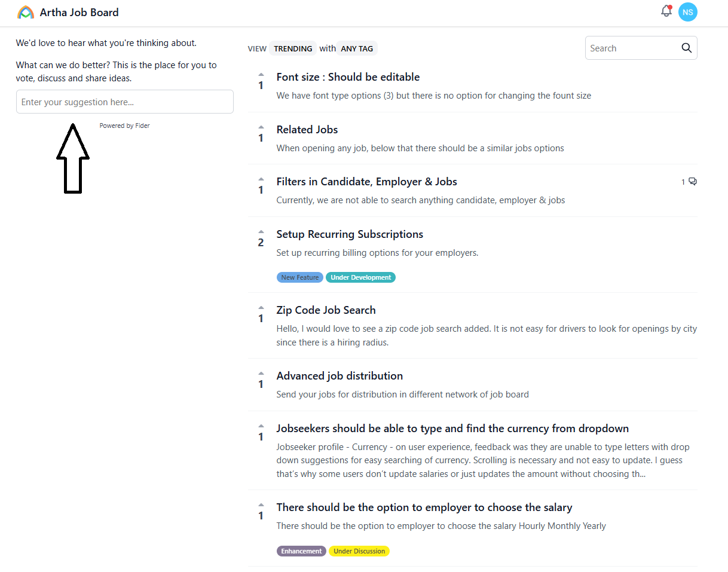
Task: Open comments on Filters in Candidate post
Action: click(689, 182)
